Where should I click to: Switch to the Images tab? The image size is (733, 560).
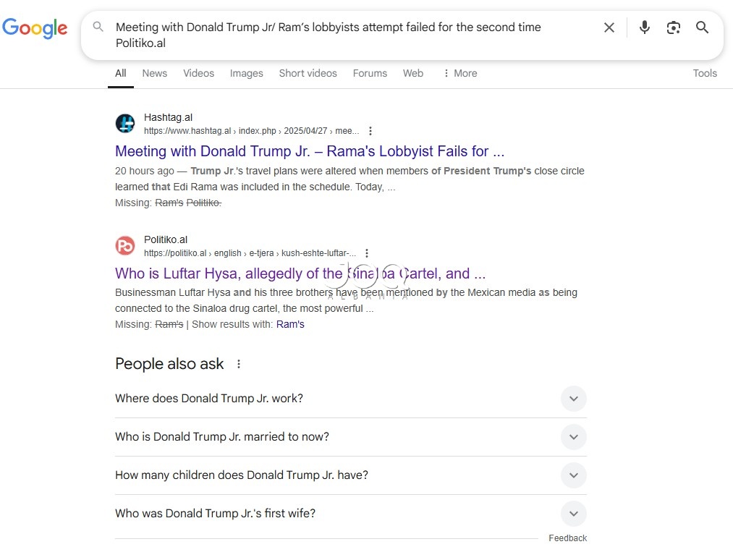pyautogui.click(x=246, y=73)
